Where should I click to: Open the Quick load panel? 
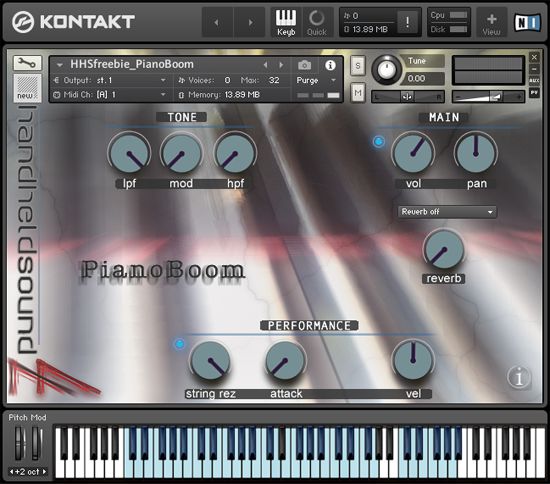pos(317,22)
